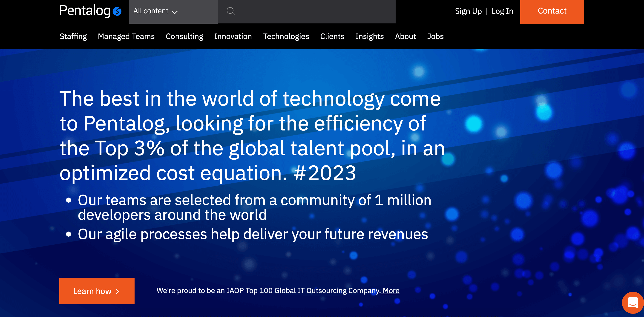This screenshot has width=644, height=317.
Task: Expand the All content dropdown
Action: point(173,12)
